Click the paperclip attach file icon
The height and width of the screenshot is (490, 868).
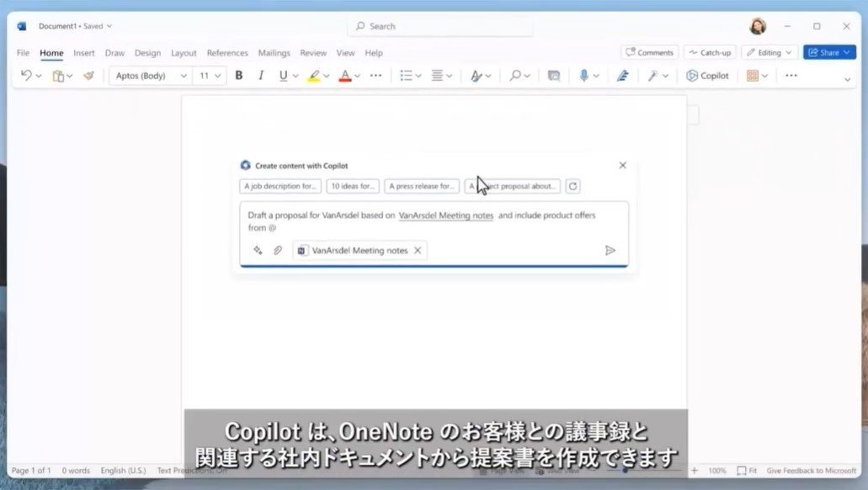pyautogui.click(x=278, y=250)
